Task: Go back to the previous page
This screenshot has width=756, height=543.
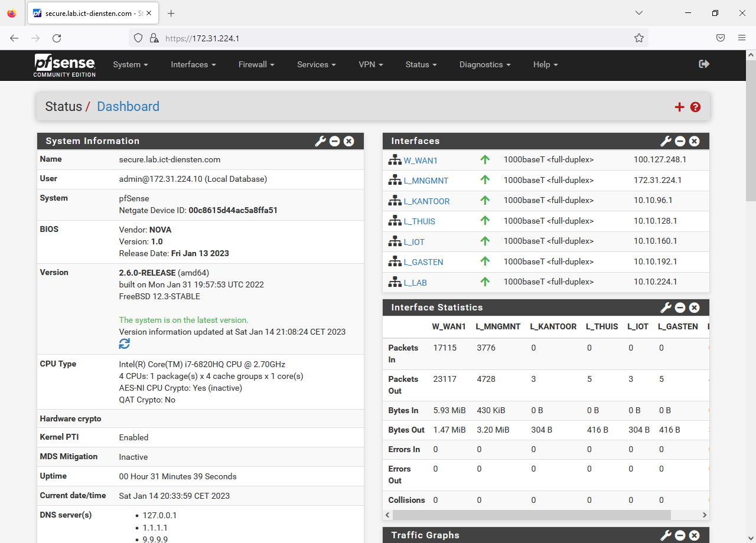Action: click(14, 38)
